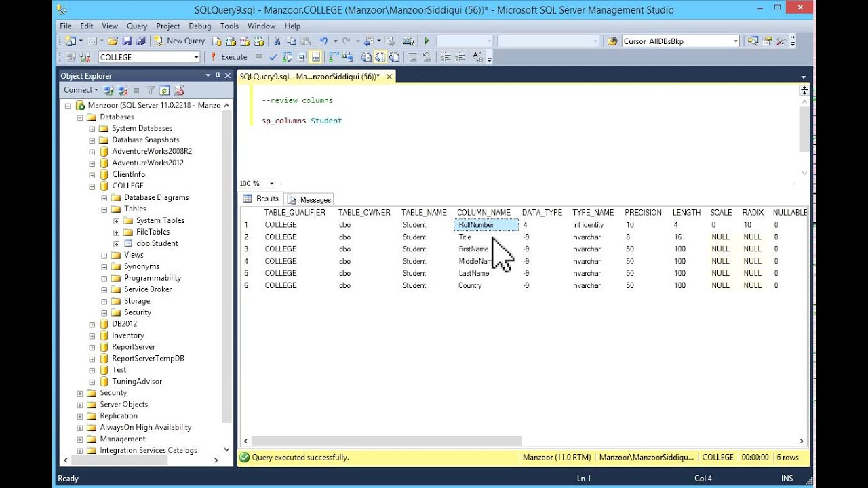Click Connect Object Explorer icon
This screenshot has height=488, width=868.
tap(110, 90)
